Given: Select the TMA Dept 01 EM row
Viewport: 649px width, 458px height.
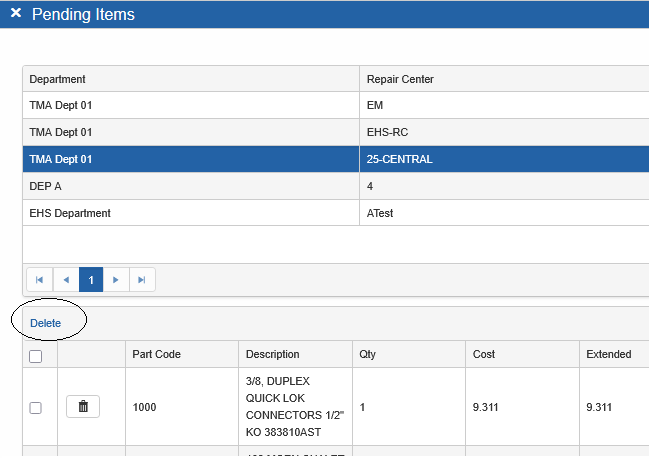Looking at the screenshot, I should pyautogui.click(x=190, y=105).
